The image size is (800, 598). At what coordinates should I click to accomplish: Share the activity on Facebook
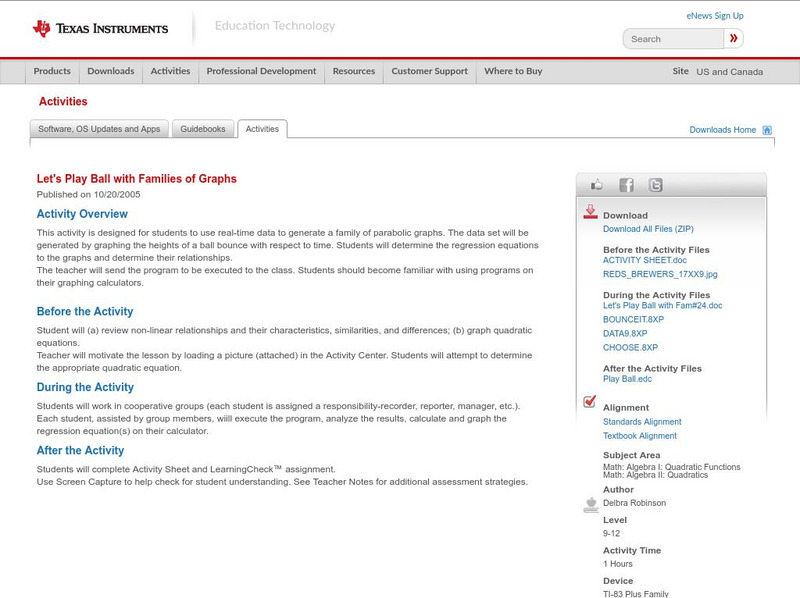[626, 185]
